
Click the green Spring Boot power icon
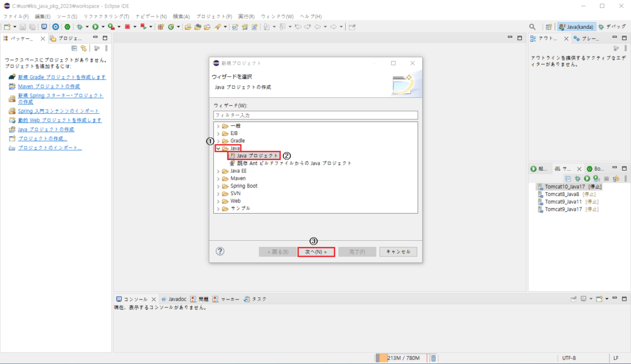pos(67,27)
